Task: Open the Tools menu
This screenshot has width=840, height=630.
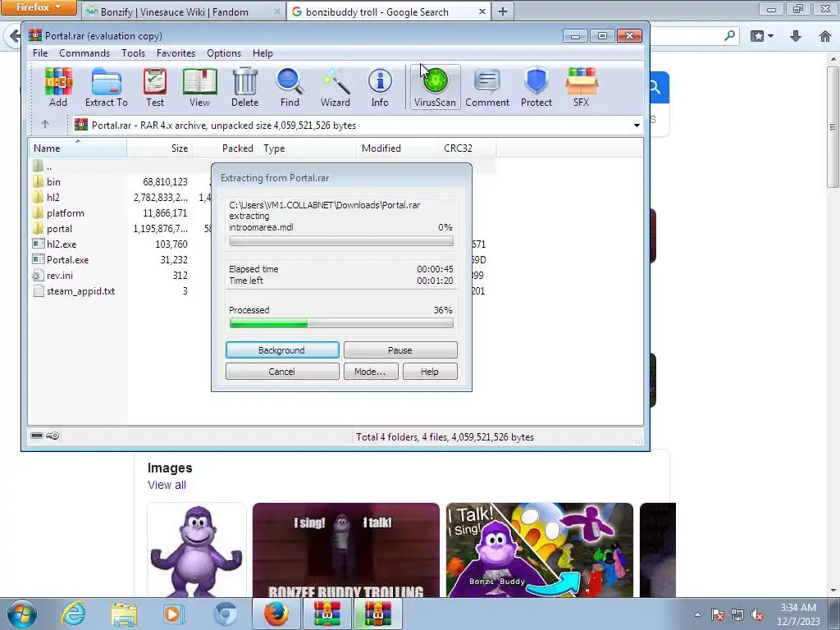Action: (133, 53)
